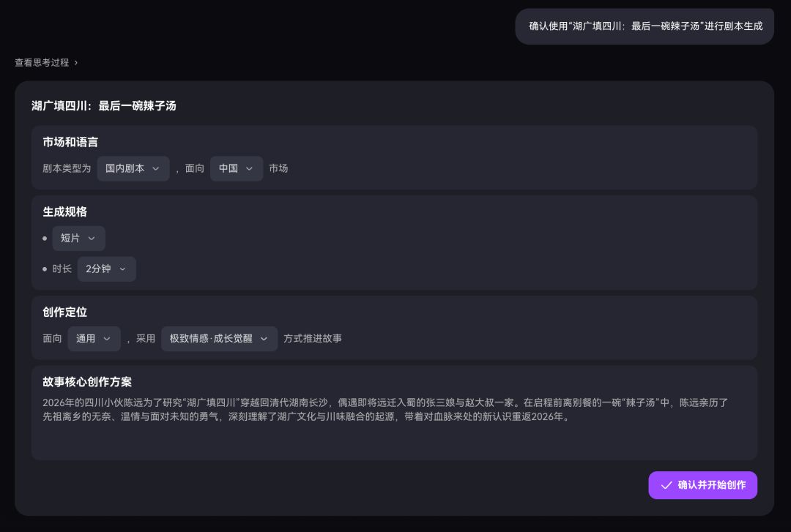Viewport: 791px width, 532px height.
Task: Expand 查看思考过程 link
Action: tap(46, 62)
